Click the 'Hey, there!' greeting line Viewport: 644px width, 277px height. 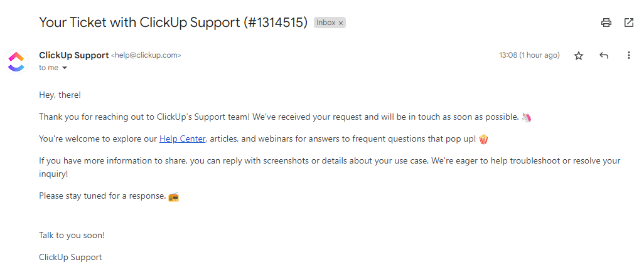[x=60, y=95]
